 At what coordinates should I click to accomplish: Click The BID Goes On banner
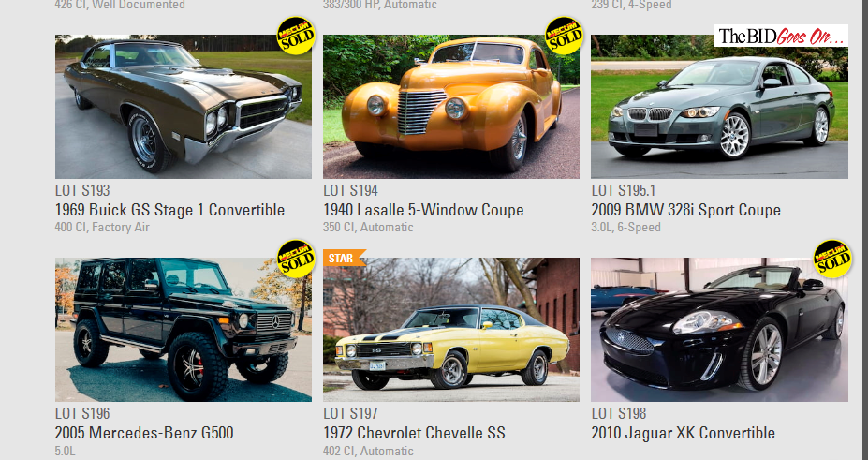tap(781, 36)
